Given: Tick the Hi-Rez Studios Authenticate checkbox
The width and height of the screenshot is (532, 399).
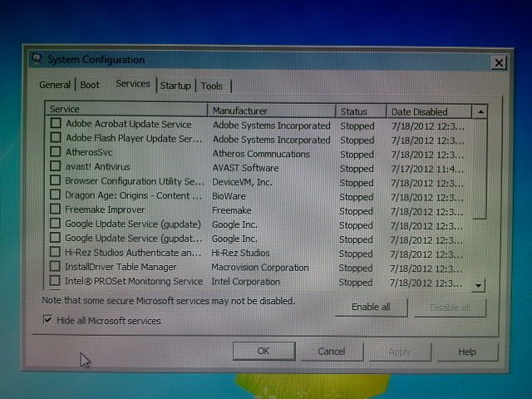Looking at the screenshot, I should click(55, 251).
